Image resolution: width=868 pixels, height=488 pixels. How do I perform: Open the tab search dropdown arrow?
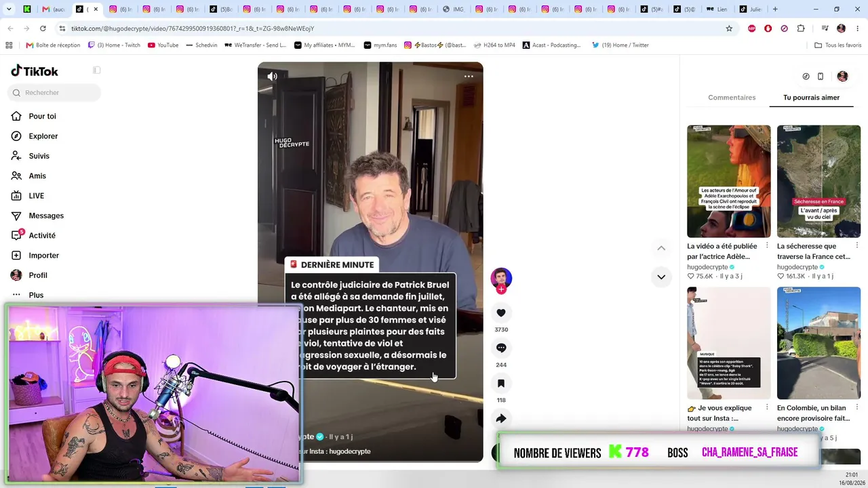pyautogui.click(x=8, y=9)
